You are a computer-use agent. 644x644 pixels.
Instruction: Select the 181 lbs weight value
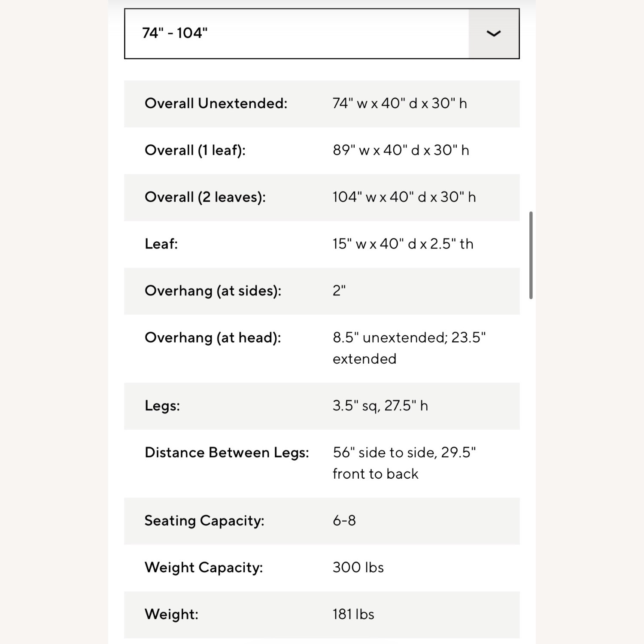(x=353, y=614)
